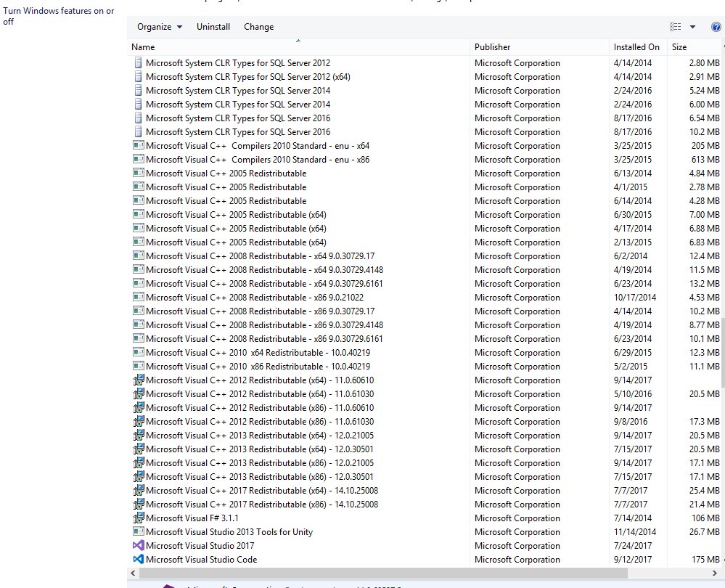Click the change view icon
725x588 pixels.
[x=675, y=27]
